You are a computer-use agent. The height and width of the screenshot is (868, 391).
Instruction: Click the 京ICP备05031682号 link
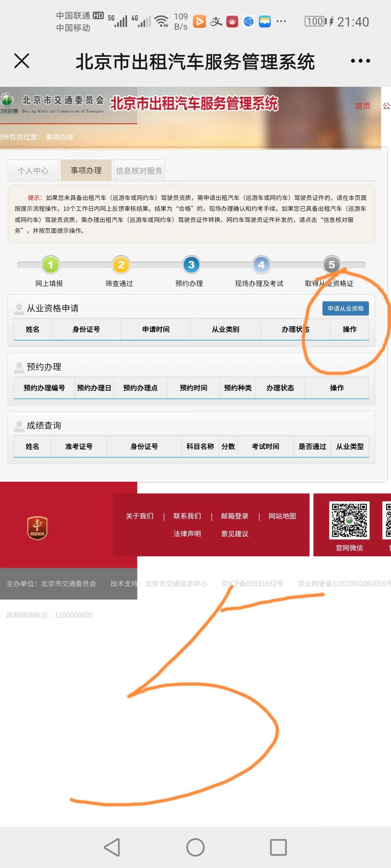point(252,584)
